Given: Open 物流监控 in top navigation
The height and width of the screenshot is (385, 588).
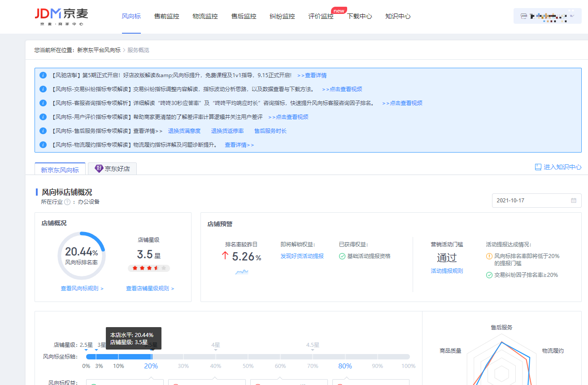Looking at the screenshot, I should pyautogui.click(x=205, y=16).
